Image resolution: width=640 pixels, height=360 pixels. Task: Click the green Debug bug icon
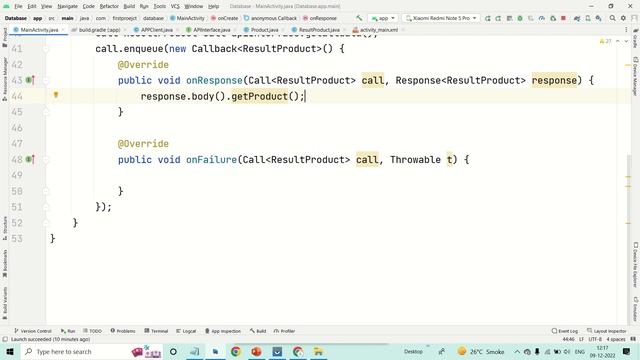coord(520,18)
